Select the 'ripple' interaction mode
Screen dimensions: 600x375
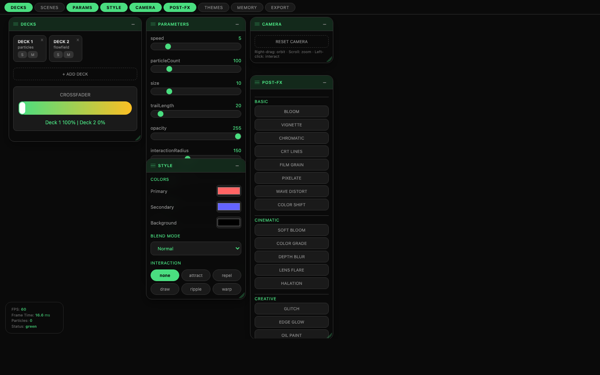click(196, 289)
